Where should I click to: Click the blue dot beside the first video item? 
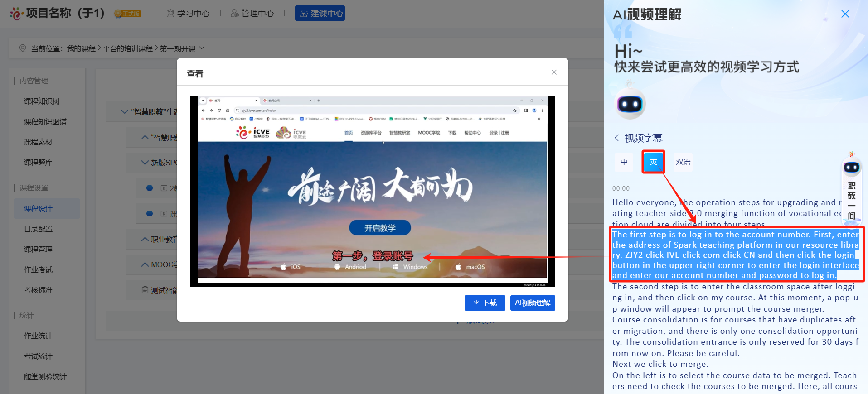[150, 188]
